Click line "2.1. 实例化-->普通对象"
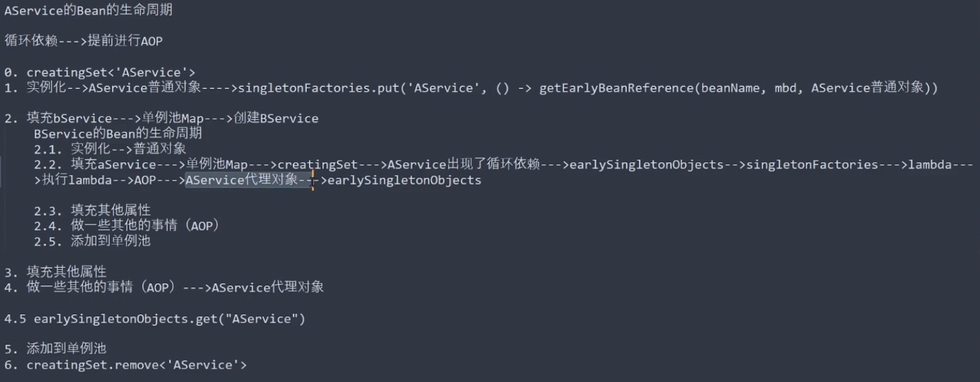Screen dimensions: 980x382 (110, 149)
